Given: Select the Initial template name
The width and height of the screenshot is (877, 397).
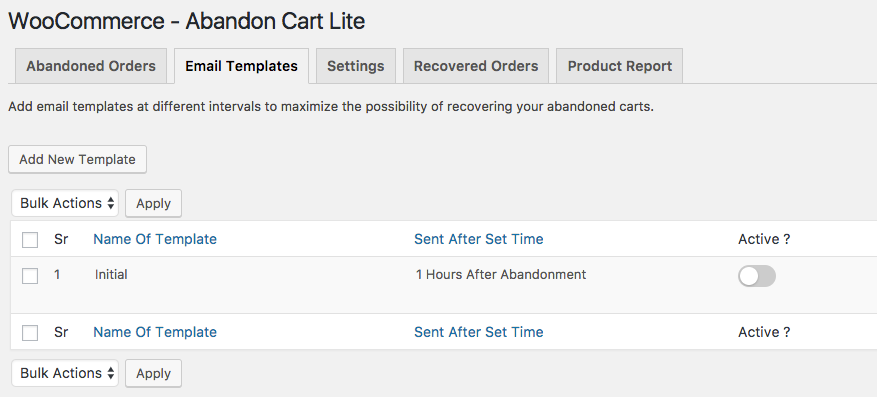Looking at the screenshot, I should point(111,275).
